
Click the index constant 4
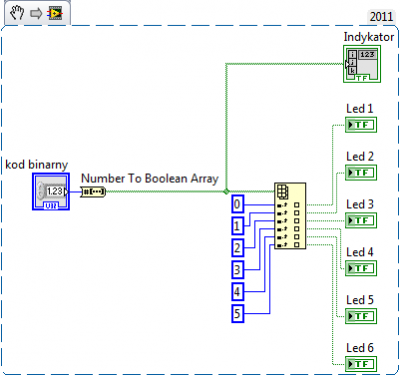click(238, 292)
